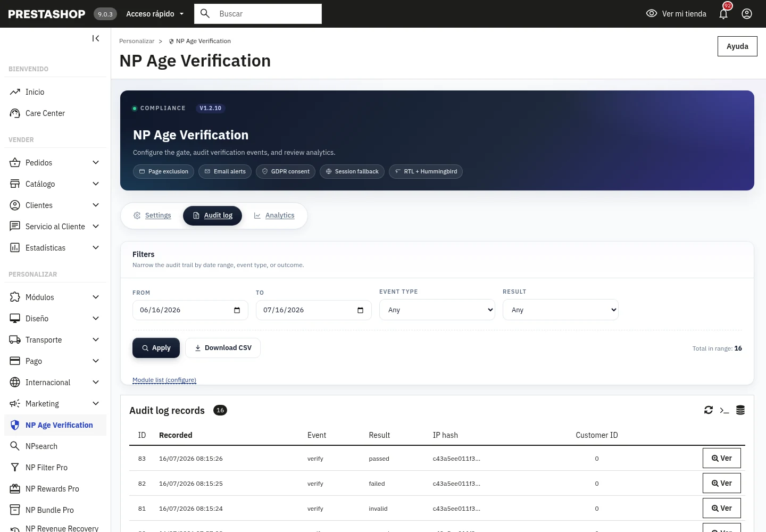Open NPsearch in the sidebar

pos(55,446)
